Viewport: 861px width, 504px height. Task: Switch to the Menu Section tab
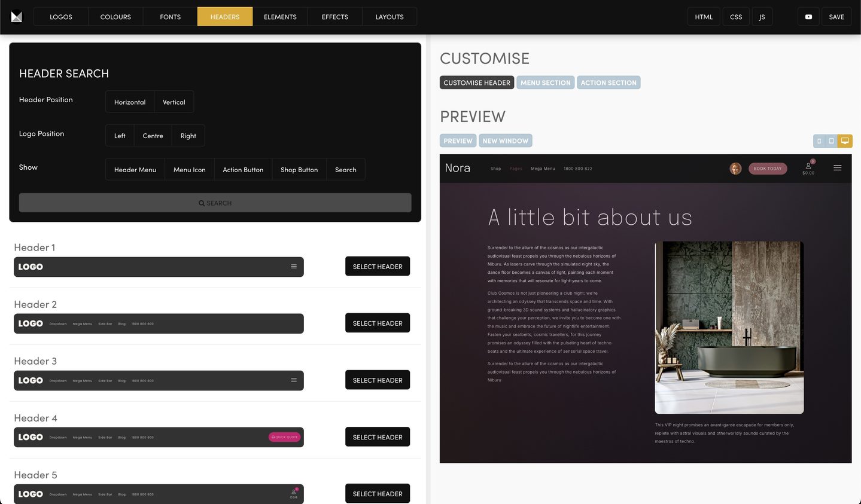[x=545, y=83]
